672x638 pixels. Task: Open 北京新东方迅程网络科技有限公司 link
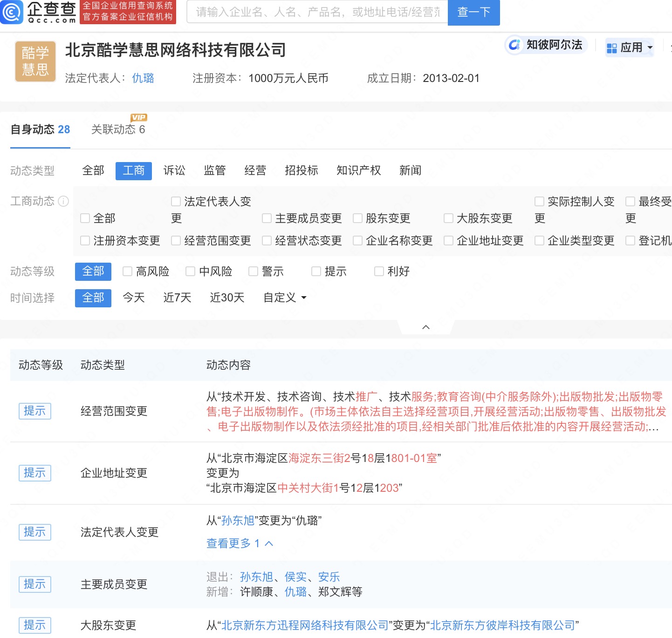[305, 625]
